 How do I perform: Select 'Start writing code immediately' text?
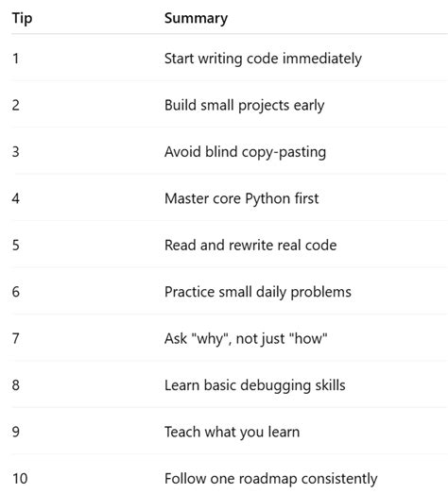coord(263,59)
